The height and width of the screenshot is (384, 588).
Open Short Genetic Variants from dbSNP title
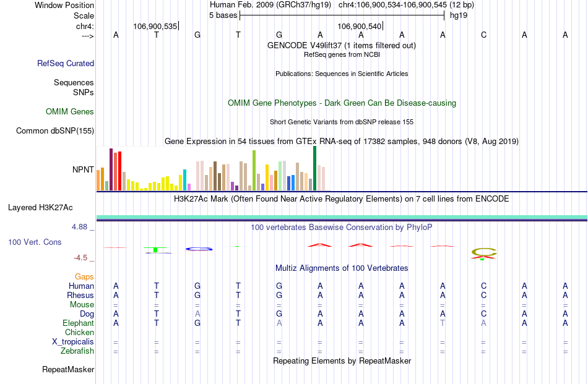click(x=342, y=122)
